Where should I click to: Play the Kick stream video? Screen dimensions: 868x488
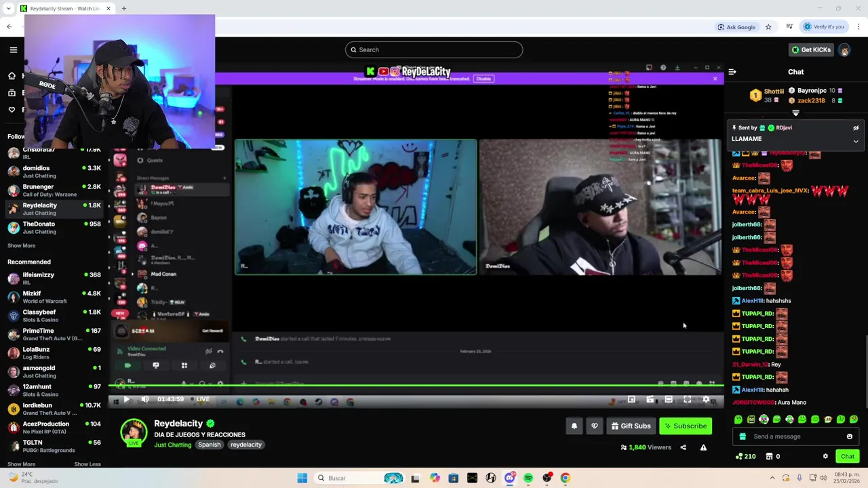pyautogui.click(x=126, y=399)
